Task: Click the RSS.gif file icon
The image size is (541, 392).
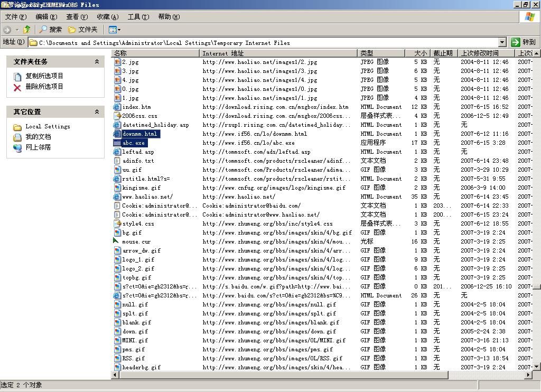Action: coord(117,358)
